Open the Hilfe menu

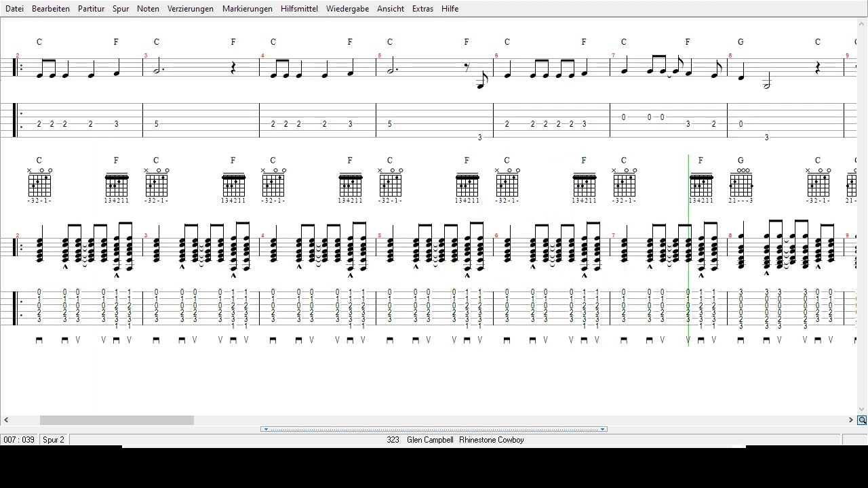[x=450, y=9]
